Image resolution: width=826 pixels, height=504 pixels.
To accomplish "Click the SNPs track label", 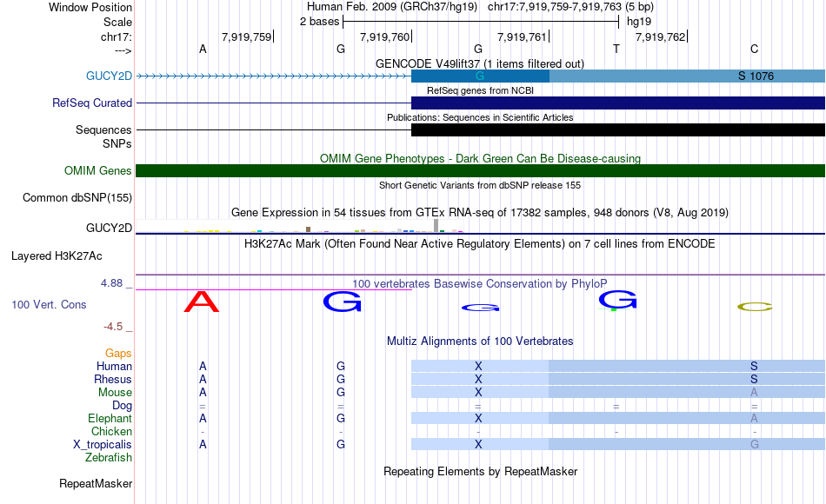I will 117,143.
